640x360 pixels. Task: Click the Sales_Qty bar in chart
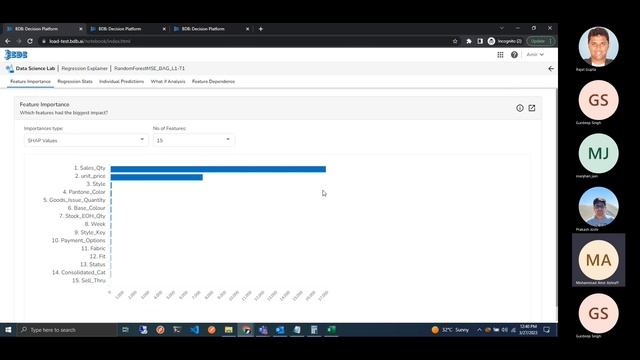tap(218, 169)
